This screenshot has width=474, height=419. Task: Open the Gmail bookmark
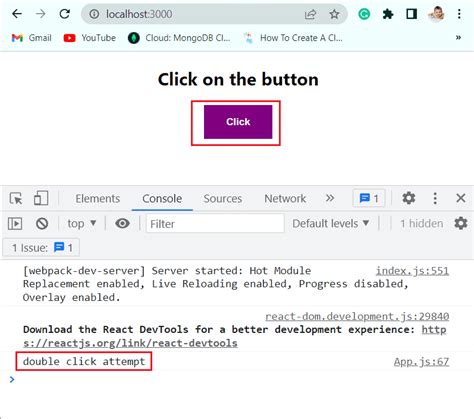pyautogui.click(x=31, y=38)
